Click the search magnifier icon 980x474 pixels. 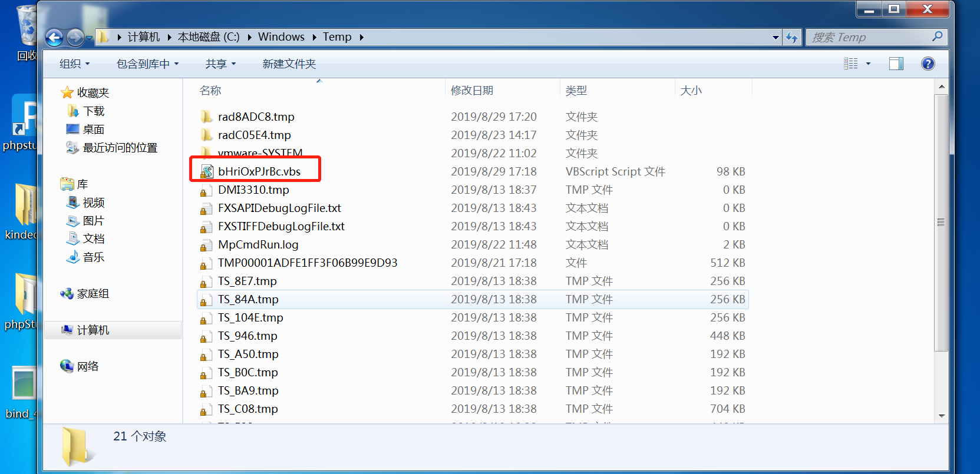tap(937, 37)
